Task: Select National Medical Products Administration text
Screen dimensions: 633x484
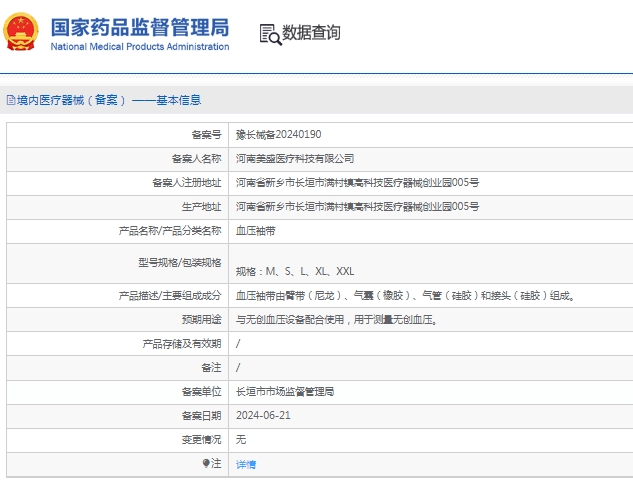Action: [x=140, y=47]
